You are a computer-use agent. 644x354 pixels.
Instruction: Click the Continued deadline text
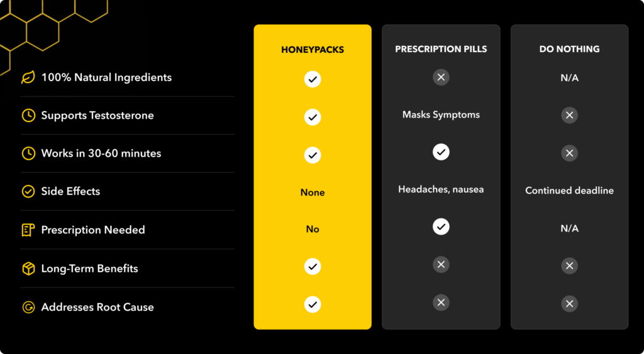point(570,191)
